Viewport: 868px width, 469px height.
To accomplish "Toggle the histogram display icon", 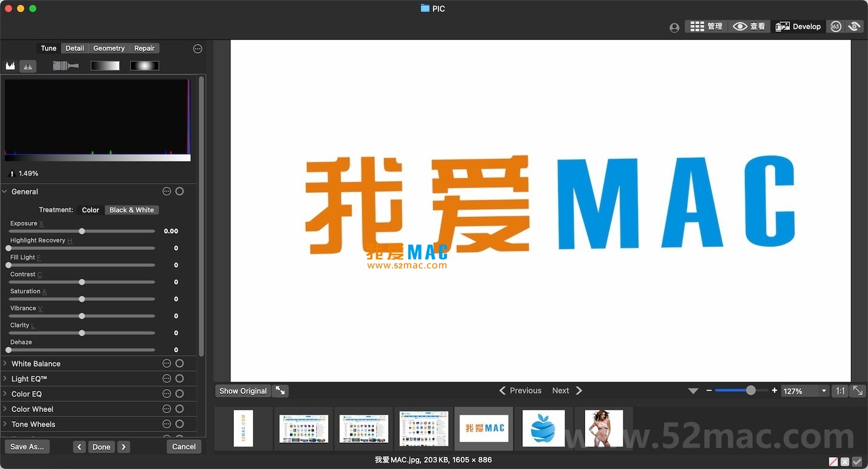I will coord(10,66).
